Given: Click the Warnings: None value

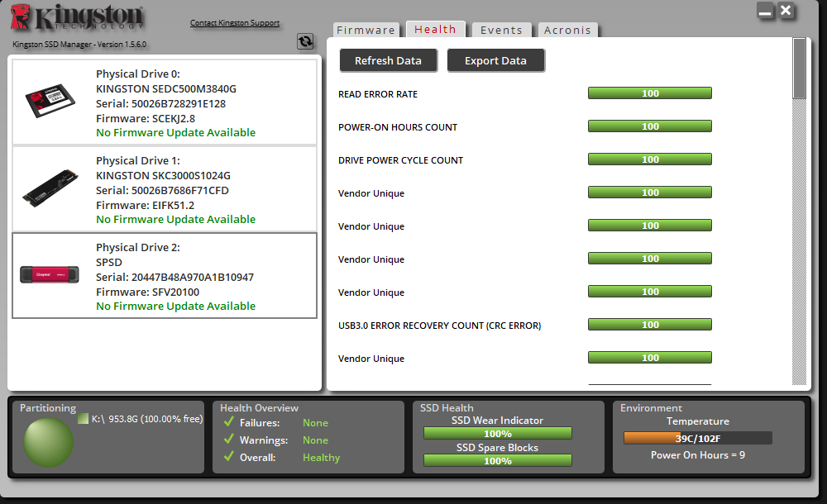Looking at the screenshot, I should [x=315, y=440].
